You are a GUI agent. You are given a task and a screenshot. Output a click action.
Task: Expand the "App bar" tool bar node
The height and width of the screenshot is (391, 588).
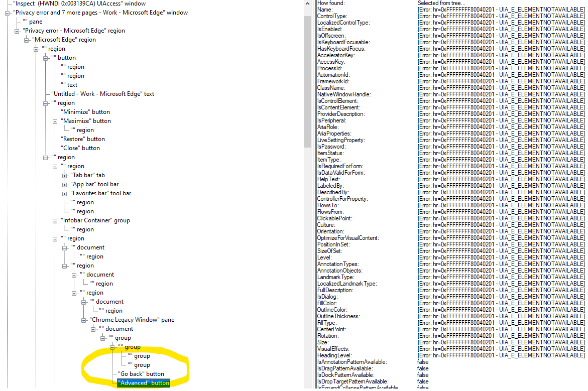tap(64, 185)
